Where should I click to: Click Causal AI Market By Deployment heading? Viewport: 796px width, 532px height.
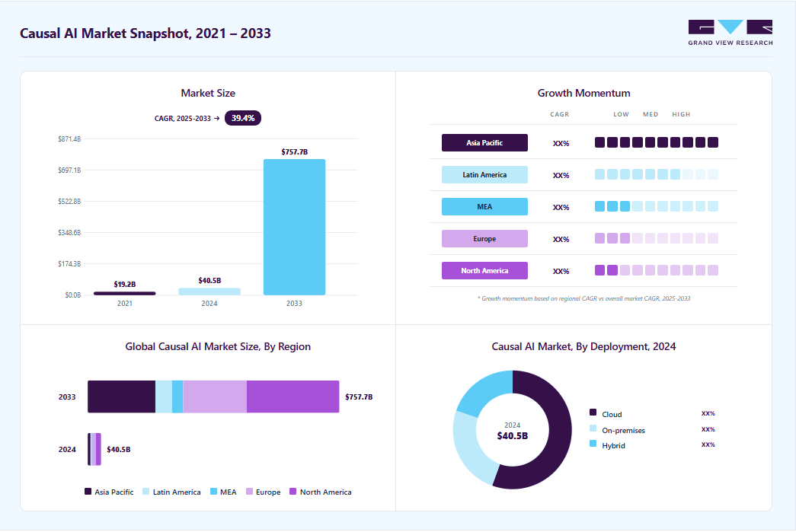pos(583,347)
